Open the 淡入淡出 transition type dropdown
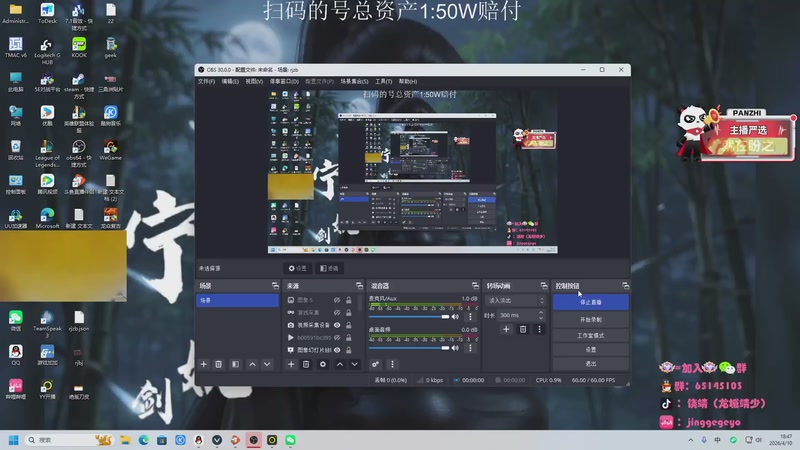Image resolution: width=800 pixels, height=450 pixels. click(515, 301)
